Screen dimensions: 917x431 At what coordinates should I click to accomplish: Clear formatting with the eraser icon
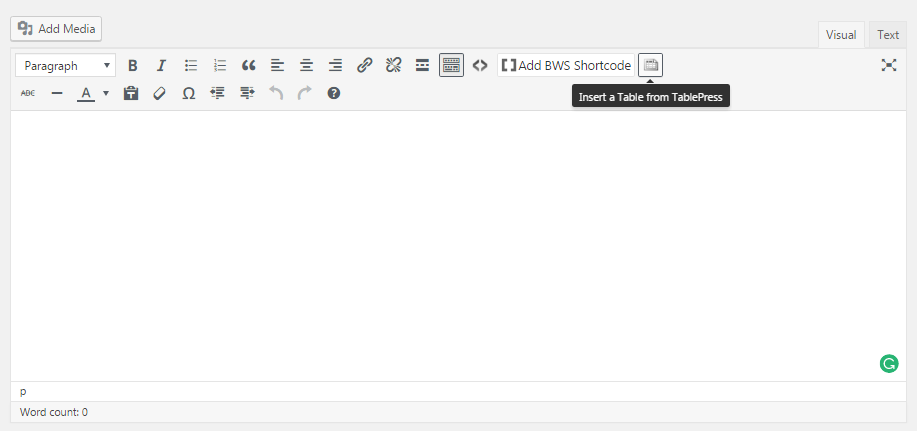point(159,93)
